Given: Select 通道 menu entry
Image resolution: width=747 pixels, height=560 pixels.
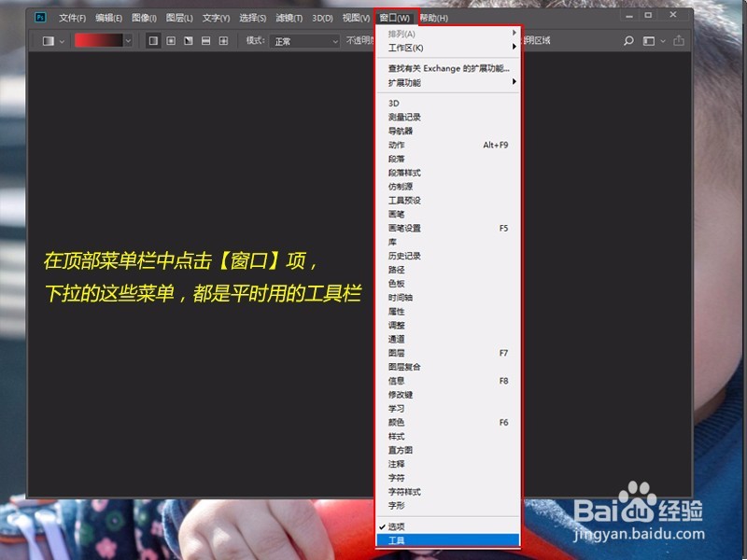Looking at the screenshot, I should (x=448, y=339).
